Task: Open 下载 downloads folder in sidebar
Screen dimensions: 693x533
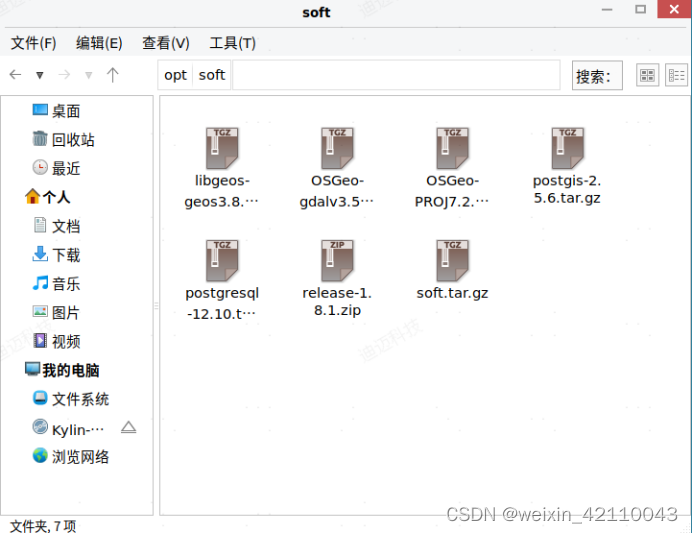Action: 56,255
